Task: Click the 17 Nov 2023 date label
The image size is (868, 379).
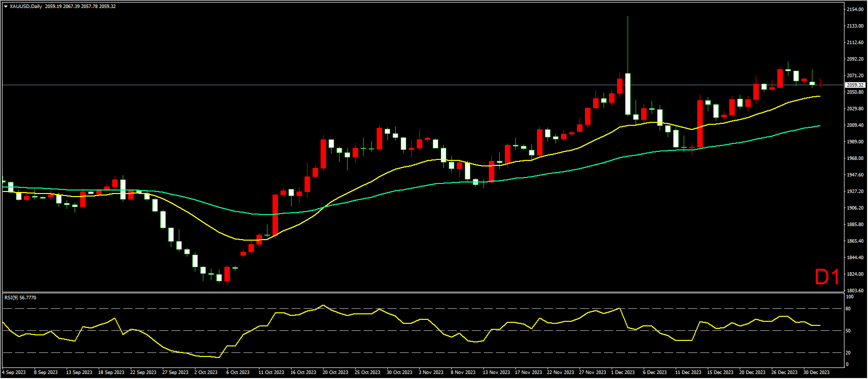Action: coord(528,372)
